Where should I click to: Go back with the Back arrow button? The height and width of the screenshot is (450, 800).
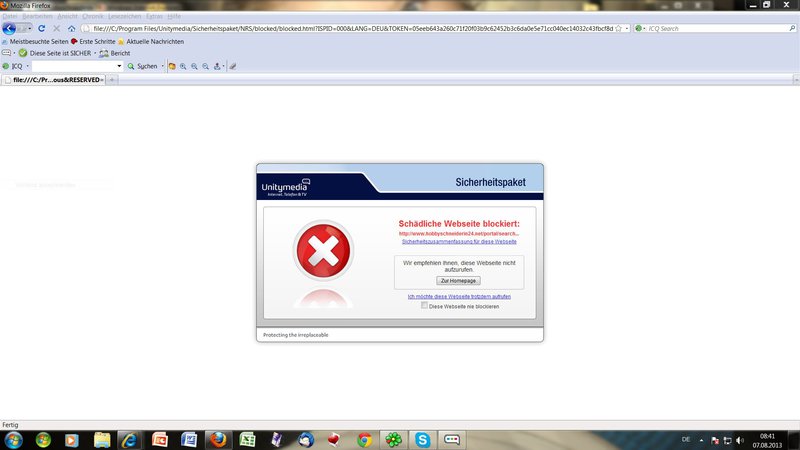pos(9,29)
